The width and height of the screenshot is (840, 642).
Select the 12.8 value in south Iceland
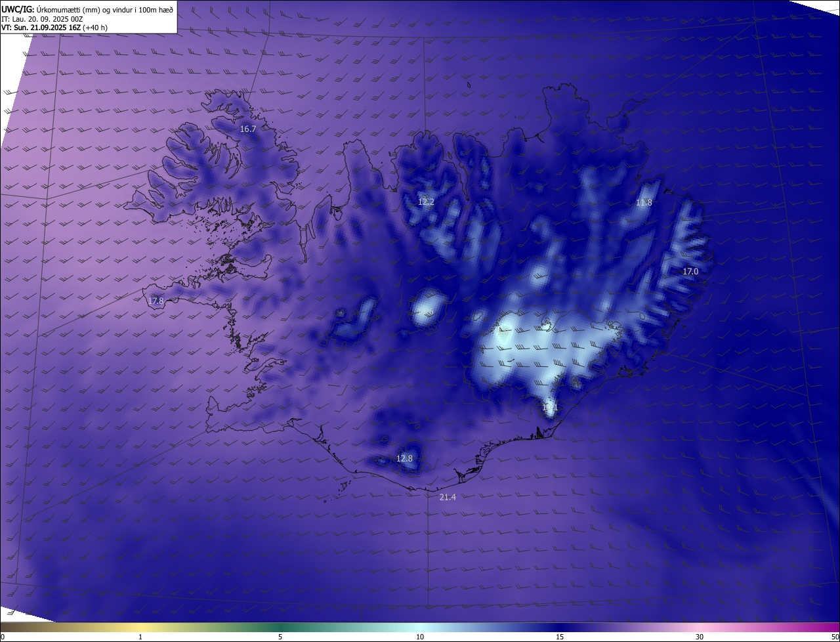pyautogui.click(x=404, y=458)
